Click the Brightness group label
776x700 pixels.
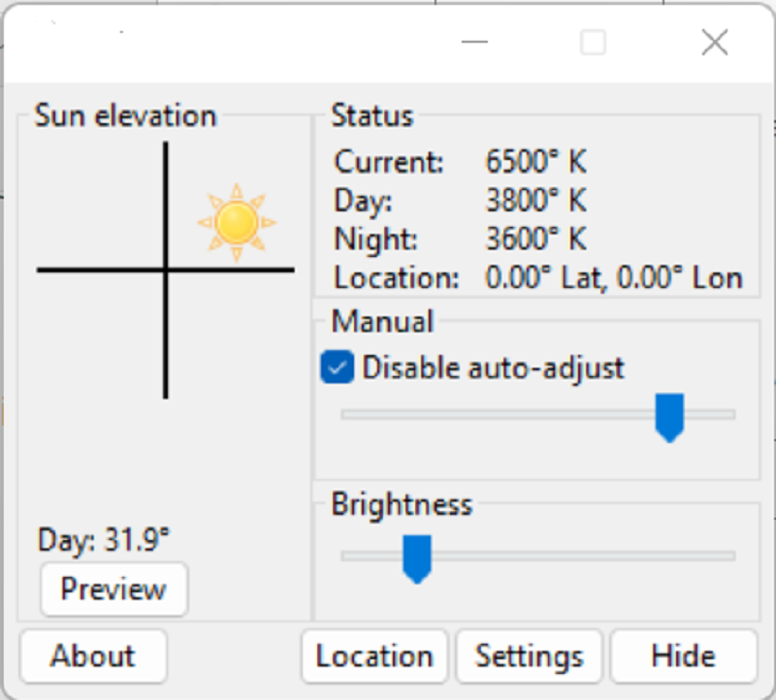(x=402, y=504)
